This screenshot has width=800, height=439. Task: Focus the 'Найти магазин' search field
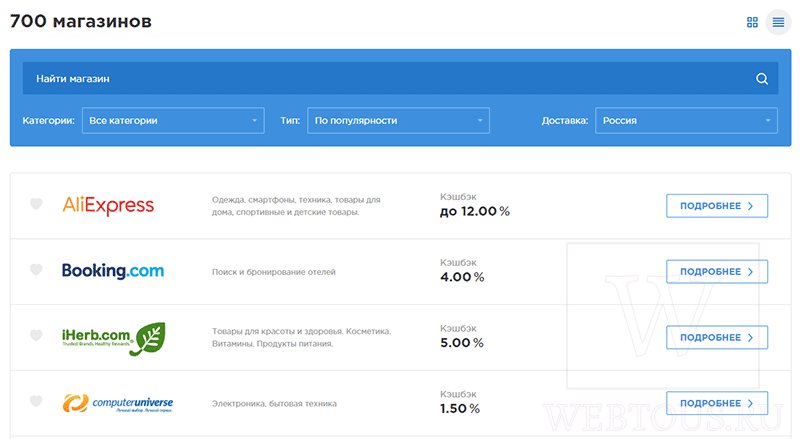(x=400, y=79)
